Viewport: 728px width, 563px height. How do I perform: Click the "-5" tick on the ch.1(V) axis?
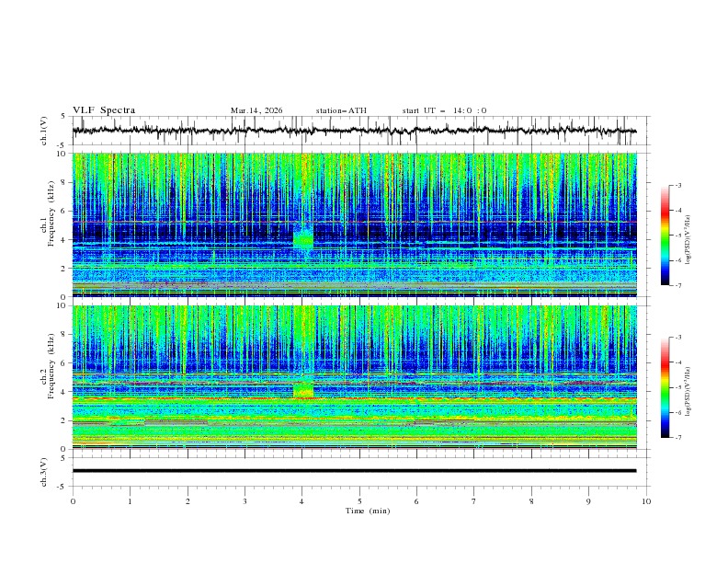(62, 145)
